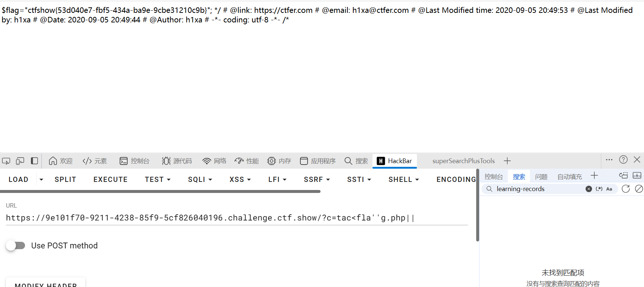The image size is (644, 287).
Task: Clear search results with the circle-slash icon
Action: tap(639, 189)
